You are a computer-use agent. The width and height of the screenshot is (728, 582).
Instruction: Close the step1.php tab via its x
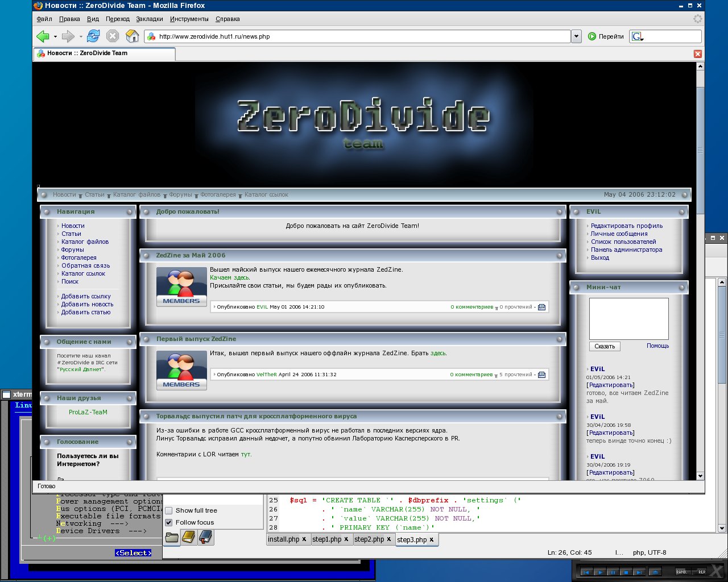click(346, 539)
